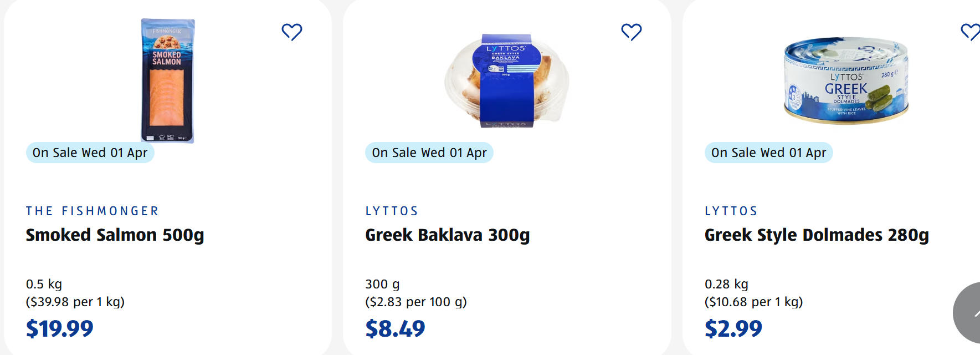Click the $19.99 price of Smoked Salmon

(x=60, y=329)
